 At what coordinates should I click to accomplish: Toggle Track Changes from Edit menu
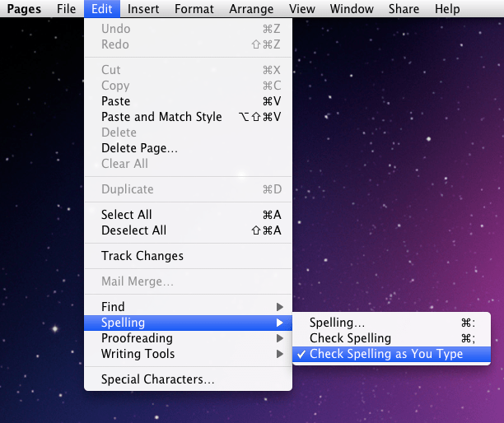(188, 256)
